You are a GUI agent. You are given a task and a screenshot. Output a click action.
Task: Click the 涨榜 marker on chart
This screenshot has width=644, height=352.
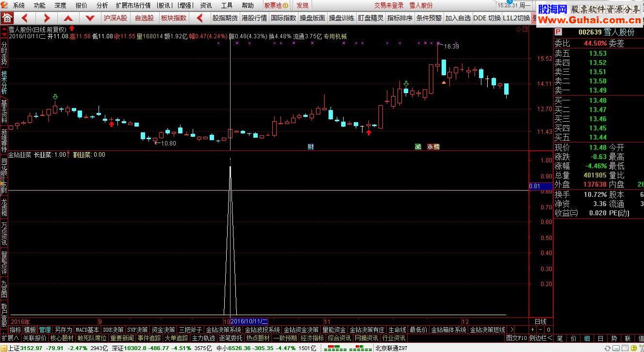(x=433, y=146)
